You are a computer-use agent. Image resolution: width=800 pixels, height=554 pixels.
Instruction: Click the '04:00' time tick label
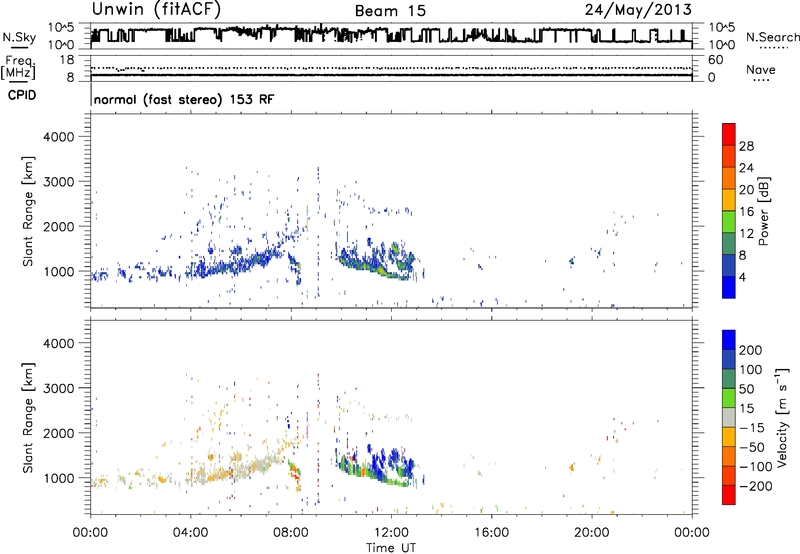191,533
